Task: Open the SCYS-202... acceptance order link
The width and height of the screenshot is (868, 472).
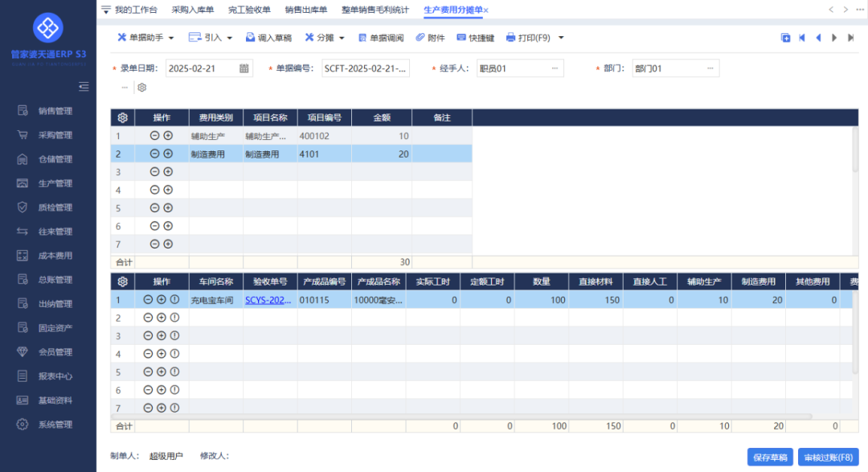Action: click(268, 300)
